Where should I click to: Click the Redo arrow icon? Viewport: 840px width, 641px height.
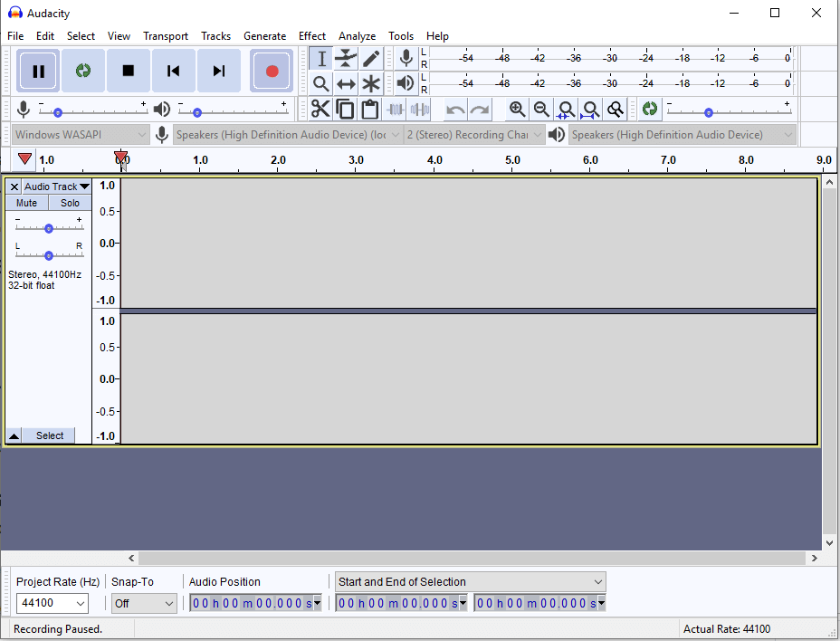[x=480, y=110]
